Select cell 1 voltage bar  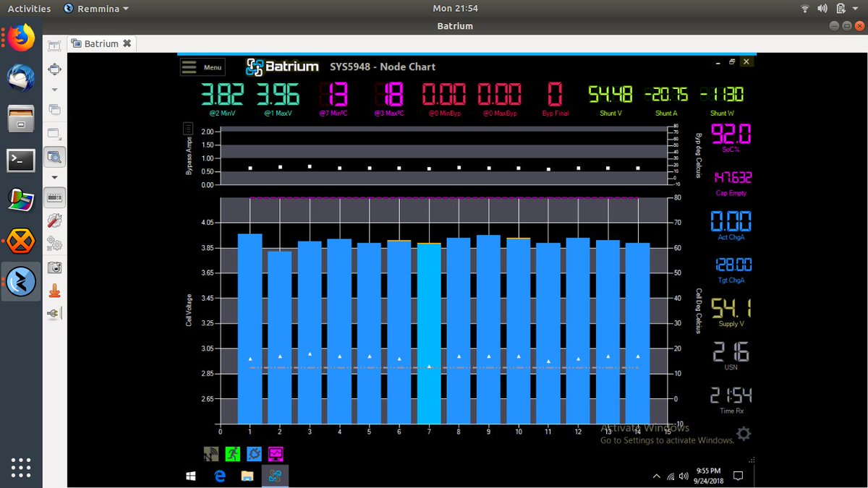pos(250,329)
